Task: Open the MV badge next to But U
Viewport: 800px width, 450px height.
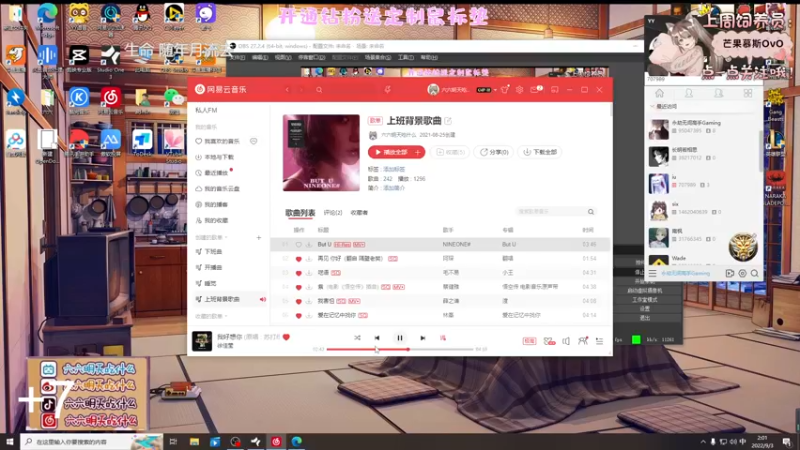Action: [359, 245]
